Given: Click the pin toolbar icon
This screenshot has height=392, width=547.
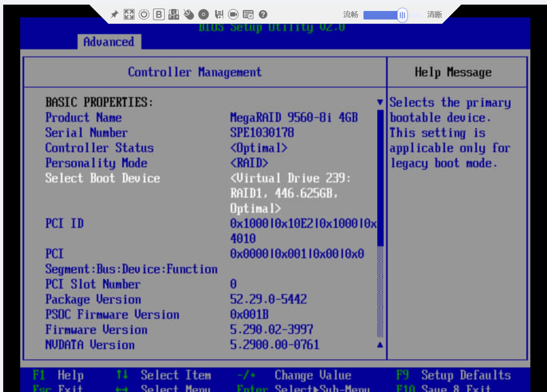Looking at the screenshot, I should tap(114, 15).
